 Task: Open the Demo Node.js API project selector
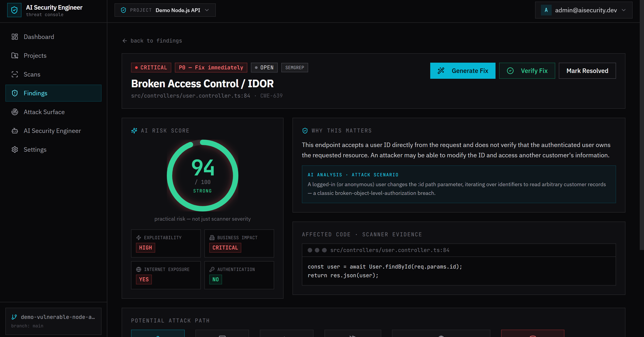tap(165, 10)
